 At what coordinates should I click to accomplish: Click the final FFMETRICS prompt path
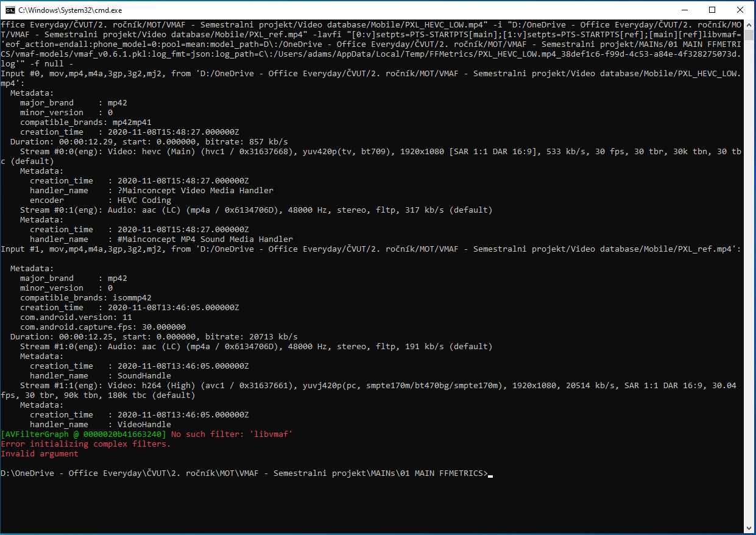[244, 473]
